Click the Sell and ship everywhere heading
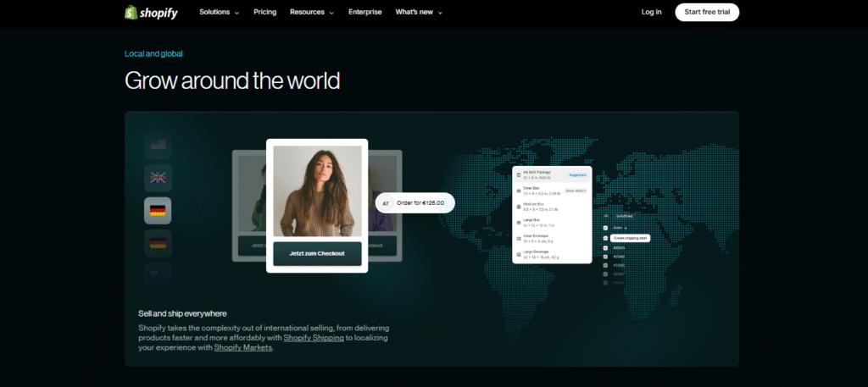868x387 pixels. [182, 313]
